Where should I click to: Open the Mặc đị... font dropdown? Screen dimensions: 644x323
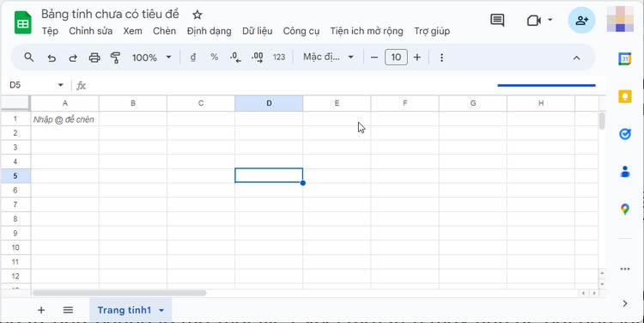tap(328, 57)
